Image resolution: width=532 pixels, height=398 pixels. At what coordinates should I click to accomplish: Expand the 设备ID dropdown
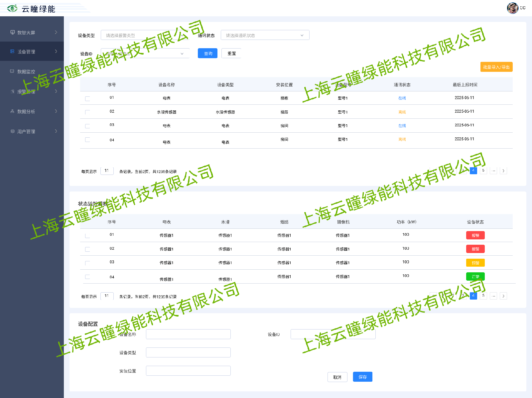coord(145,54)
